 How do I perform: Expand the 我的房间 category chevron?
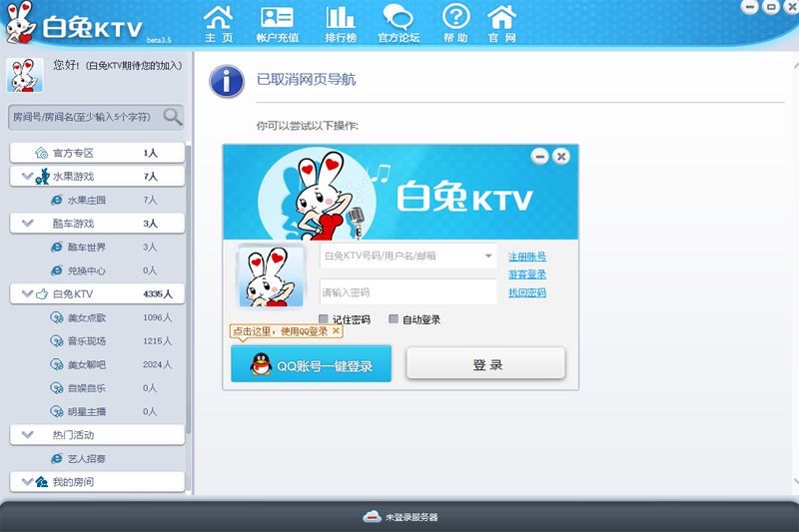[x=28, y=482]
